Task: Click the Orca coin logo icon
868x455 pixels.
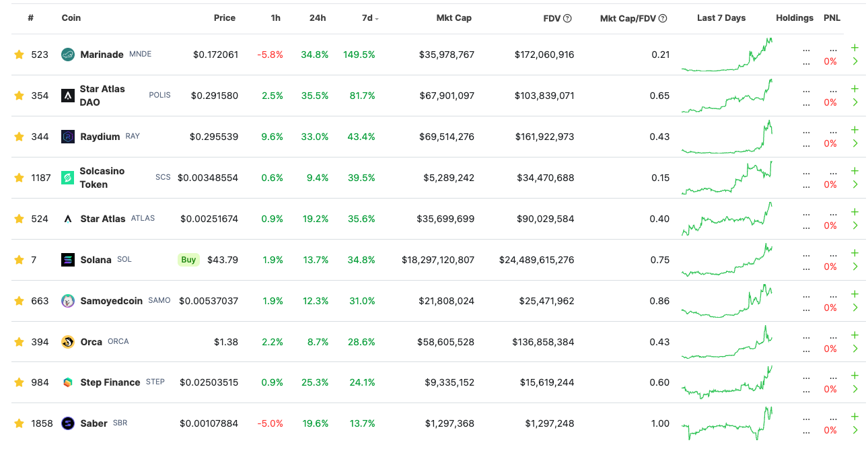Action: [67, 342]
